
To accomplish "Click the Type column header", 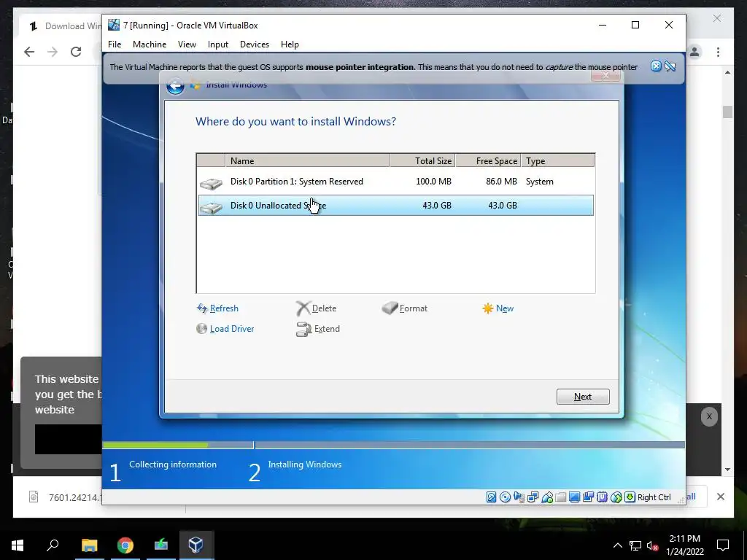I will (558, 160).
